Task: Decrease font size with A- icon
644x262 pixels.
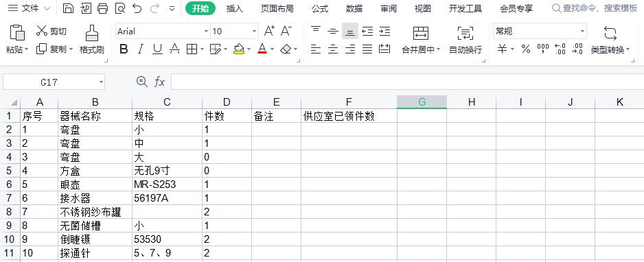Action: (x=286, y=31)
